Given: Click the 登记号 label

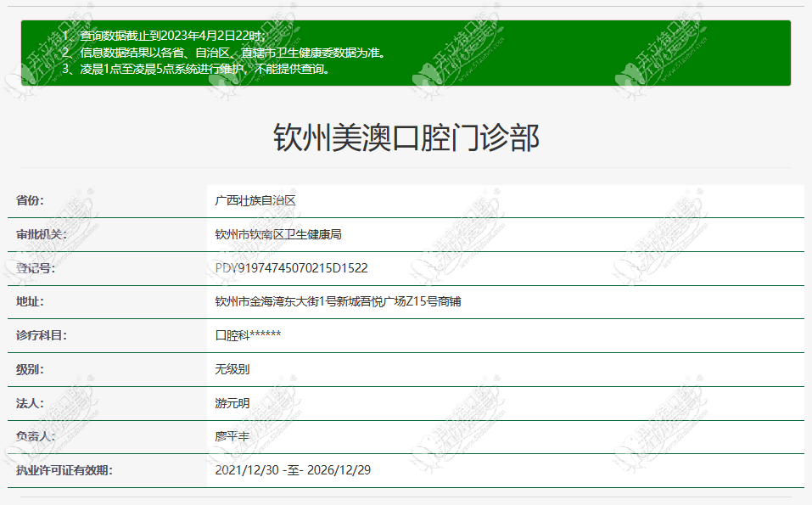Looking at the screenshot, I should 36,268.
